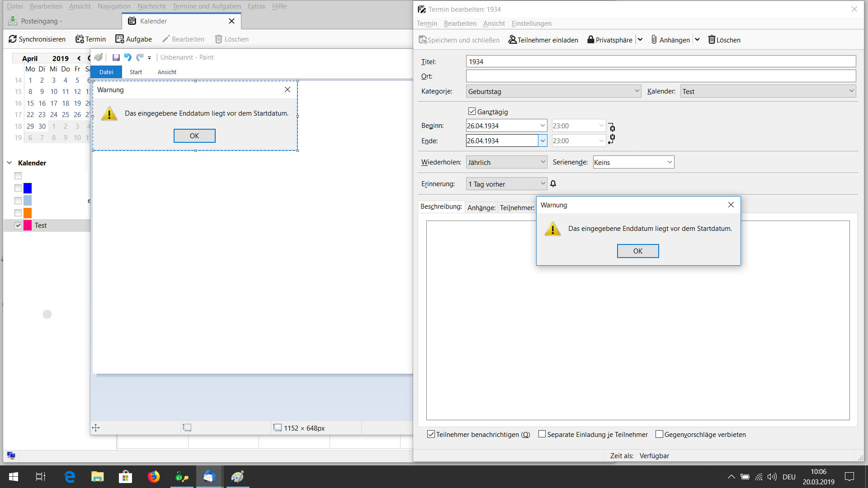Click the Anhängen paperclip icon
The width and height of the screenshot is (868, 488).
654,40
